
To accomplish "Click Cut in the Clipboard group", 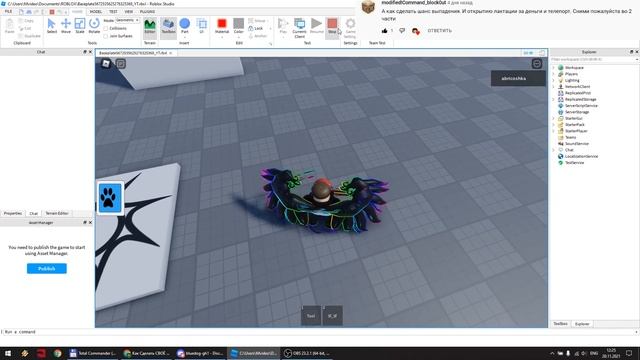I will click(24, 28).
